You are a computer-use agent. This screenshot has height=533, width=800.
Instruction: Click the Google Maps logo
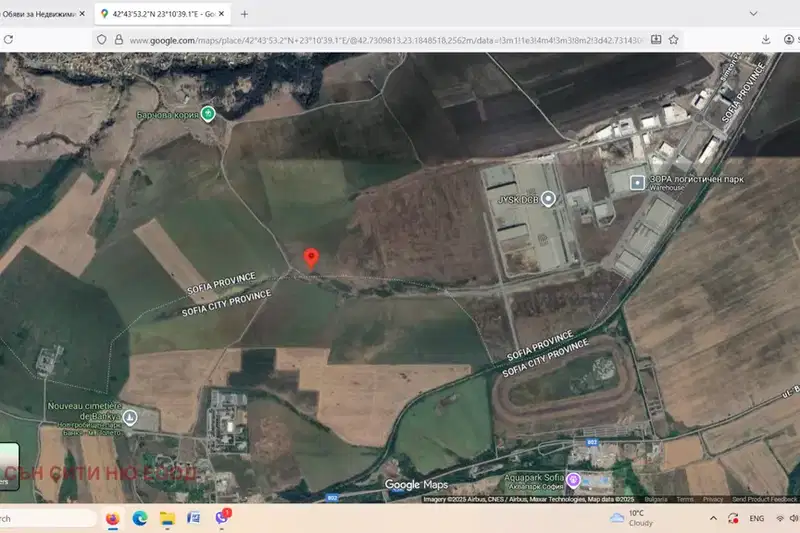coord(416,485)
